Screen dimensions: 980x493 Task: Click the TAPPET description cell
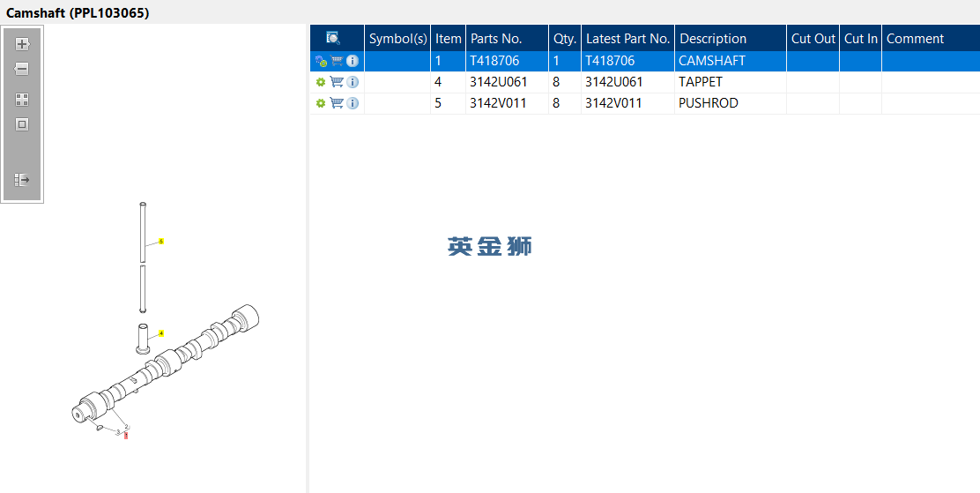click(x=730, y=82)
